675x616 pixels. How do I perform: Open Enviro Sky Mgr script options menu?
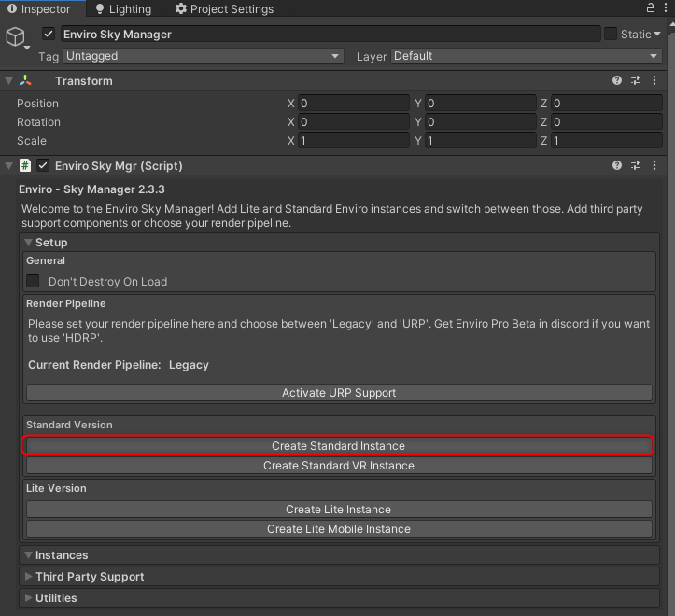pyautogui.click(x=654, y=165)
